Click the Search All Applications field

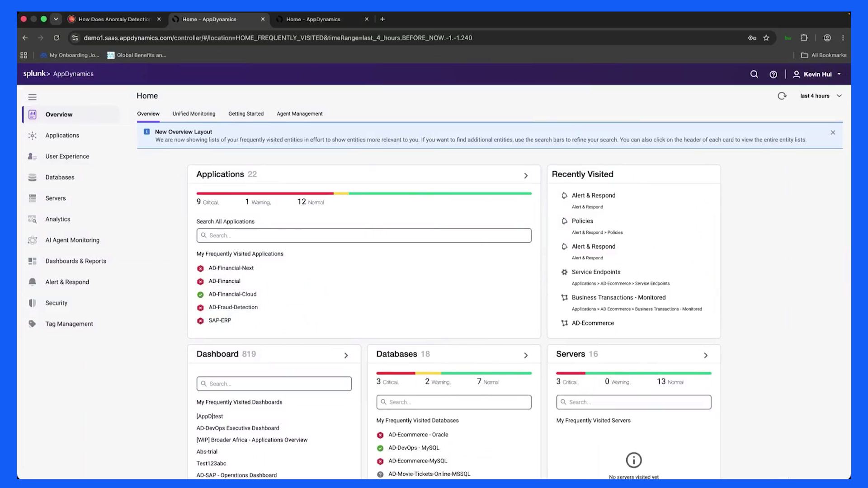[x=364, y=235]
